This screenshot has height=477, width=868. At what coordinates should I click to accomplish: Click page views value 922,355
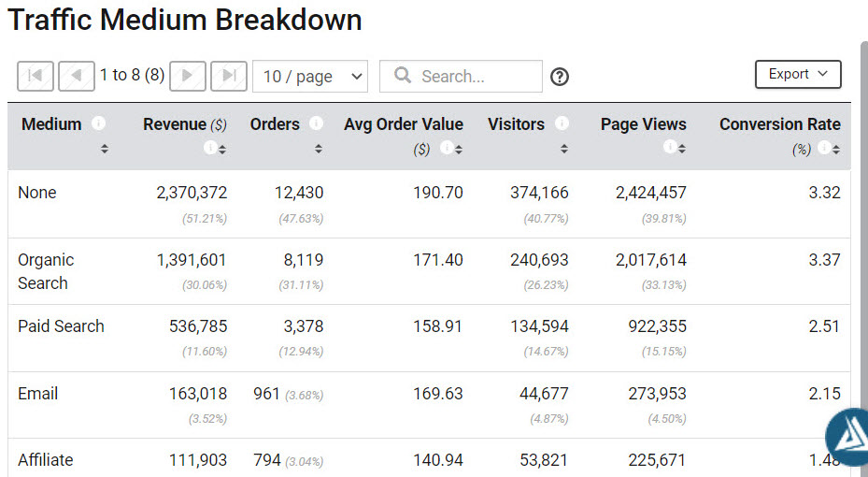(x=657, y=325)
